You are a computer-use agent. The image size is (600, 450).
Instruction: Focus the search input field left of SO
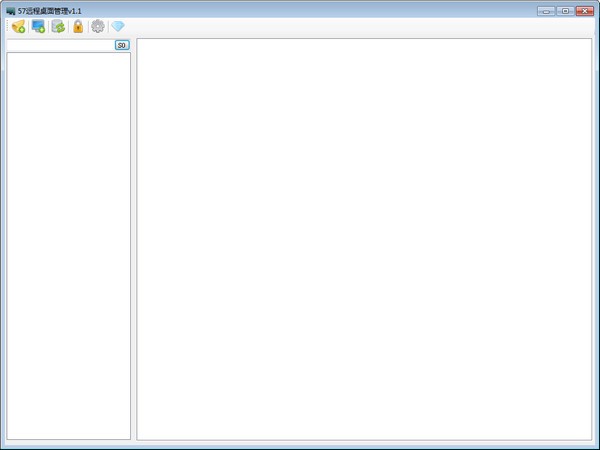pyautogui.click(x=60, y=45)
